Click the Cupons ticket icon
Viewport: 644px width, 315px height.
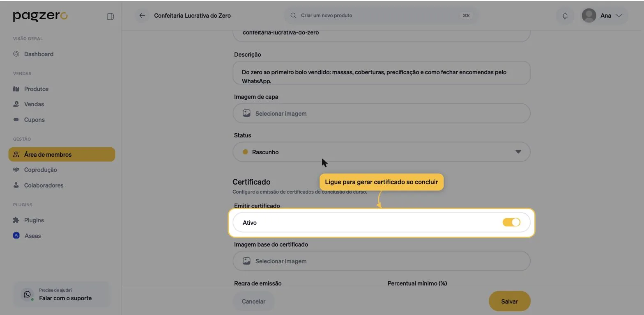(16, 119)
